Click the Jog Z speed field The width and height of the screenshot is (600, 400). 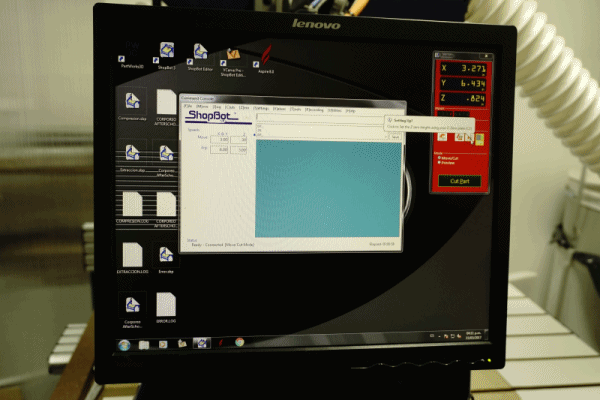[239, 150]
